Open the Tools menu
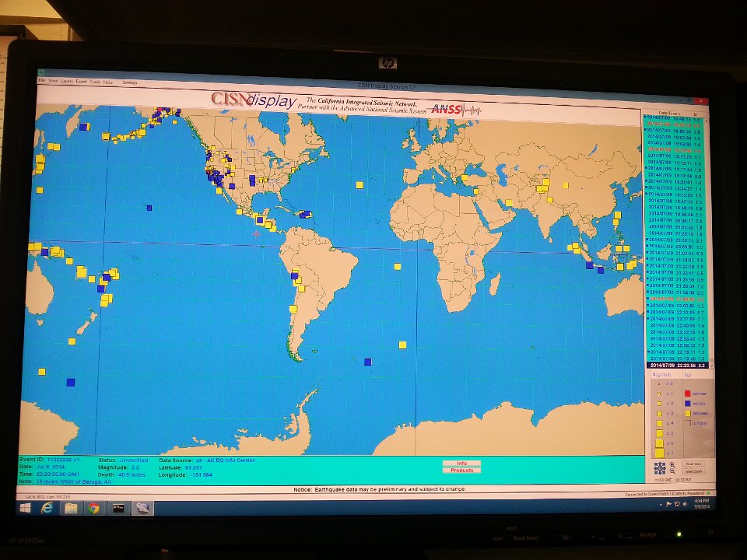This screenshot has height=560, width=747. click(95, 82)
